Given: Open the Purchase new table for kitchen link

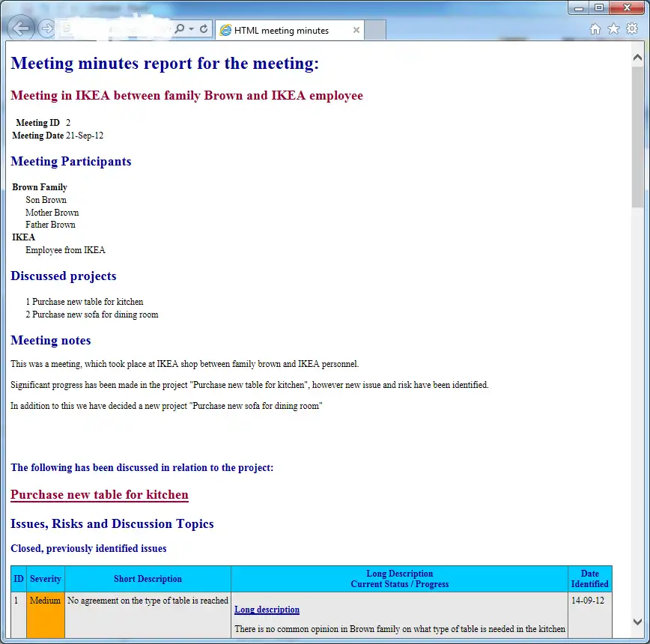Looking at the screenshot, I should [100, 495].
